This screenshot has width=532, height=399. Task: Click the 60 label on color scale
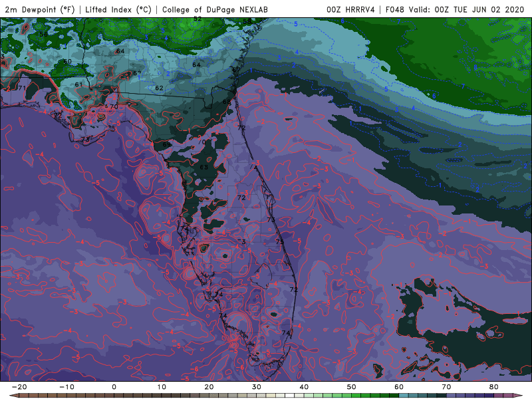[x=399, y=387]
